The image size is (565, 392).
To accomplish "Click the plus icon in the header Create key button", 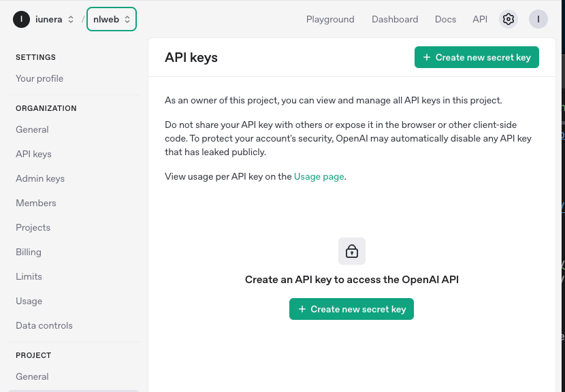I will coord(427,57).
